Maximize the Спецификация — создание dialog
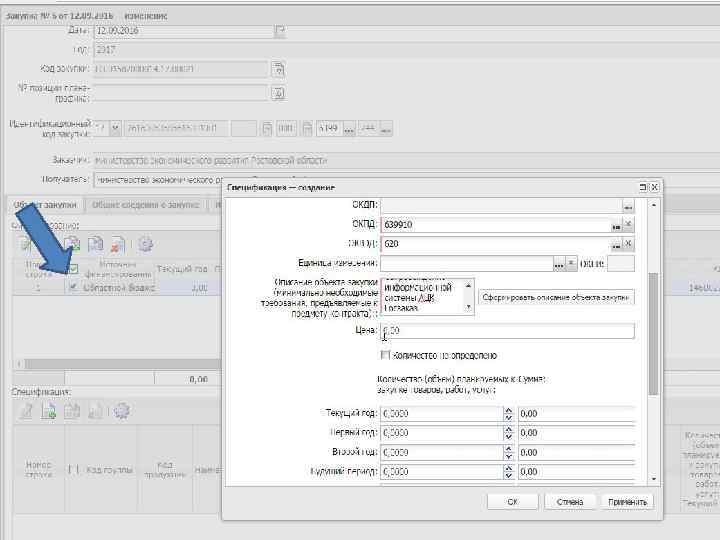 pos(643,187)
